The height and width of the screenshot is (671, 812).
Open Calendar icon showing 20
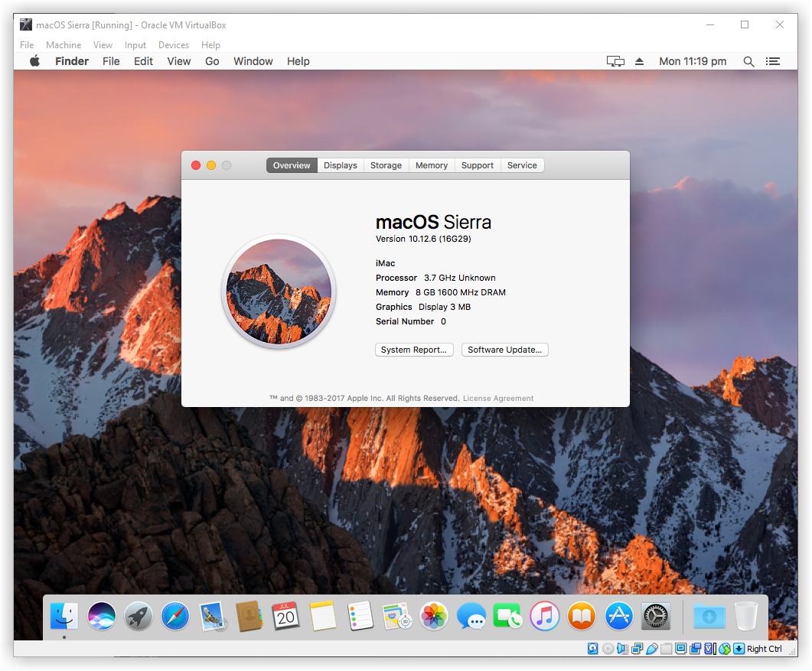pos(286,616)
